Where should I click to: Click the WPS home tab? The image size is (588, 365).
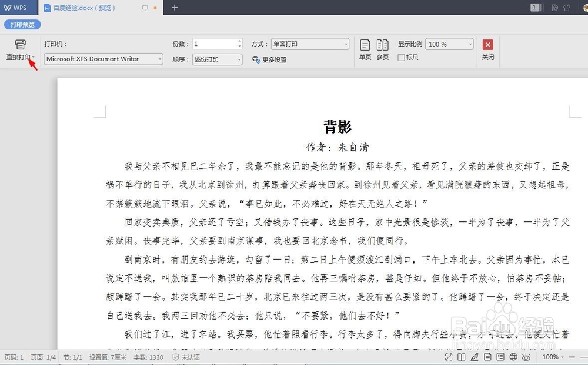tap(15, 8)
